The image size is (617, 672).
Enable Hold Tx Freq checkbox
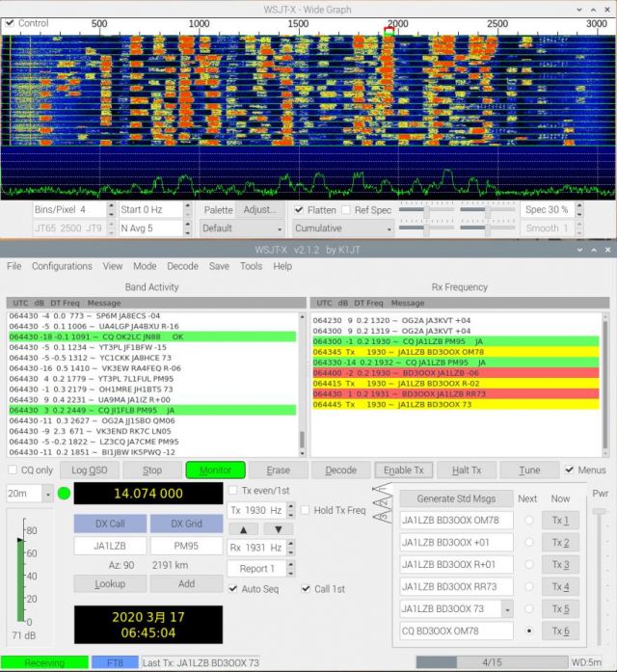(305, 510)
